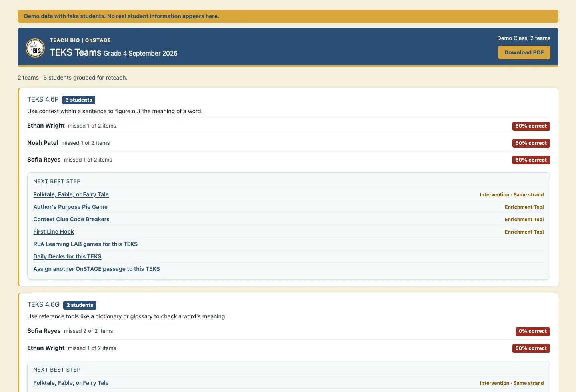Click the TEACH BIG | OnSTAGE label
The height and width of the screenshot is (392, 576).
[x=80, y=40]
